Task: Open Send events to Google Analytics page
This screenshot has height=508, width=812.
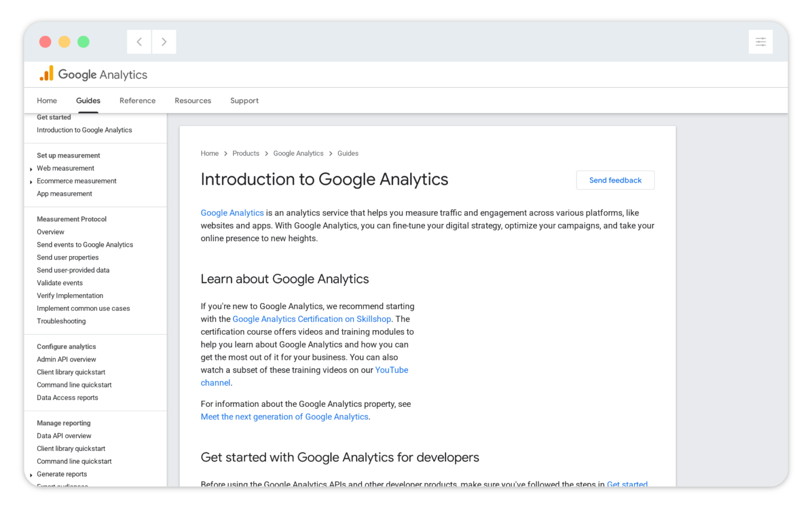Action: click(x=85, y=245)
